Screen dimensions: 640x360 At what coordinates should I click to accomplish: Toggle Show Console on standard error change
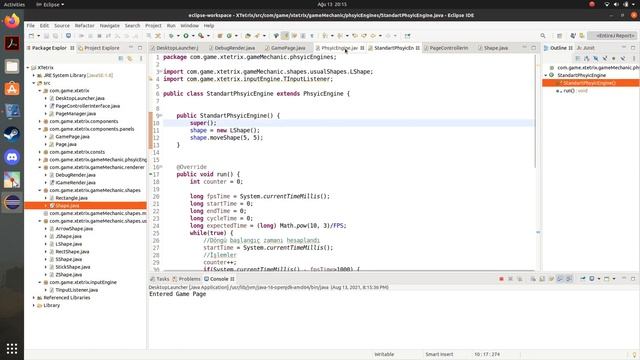tap(569, 279)
